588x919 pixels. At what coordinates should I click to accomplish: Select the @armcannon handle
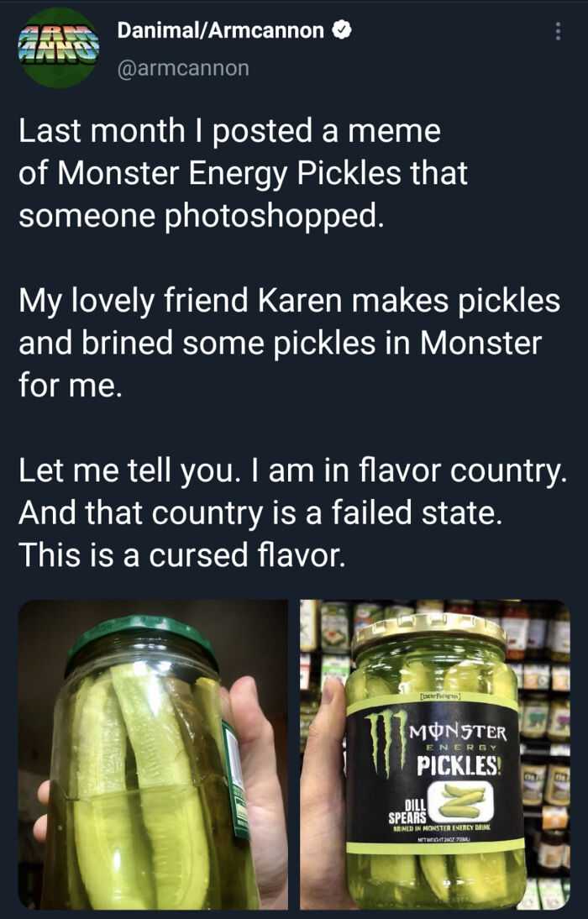(185, 69)
